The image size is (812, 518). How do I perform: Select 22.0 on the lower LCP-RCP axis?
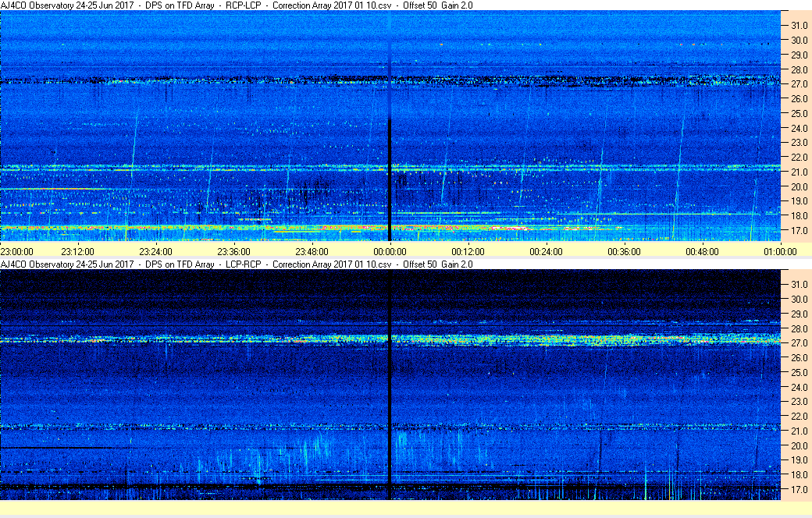pos(799,416)
